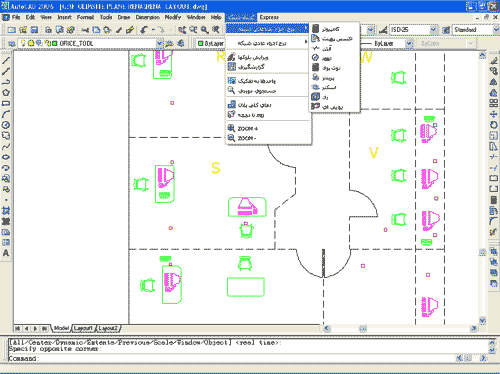Image resolution: width=500 pixels, height=374 pixels.
Task: Click the ByLayer color control swatch
Action: pos(201,44)
